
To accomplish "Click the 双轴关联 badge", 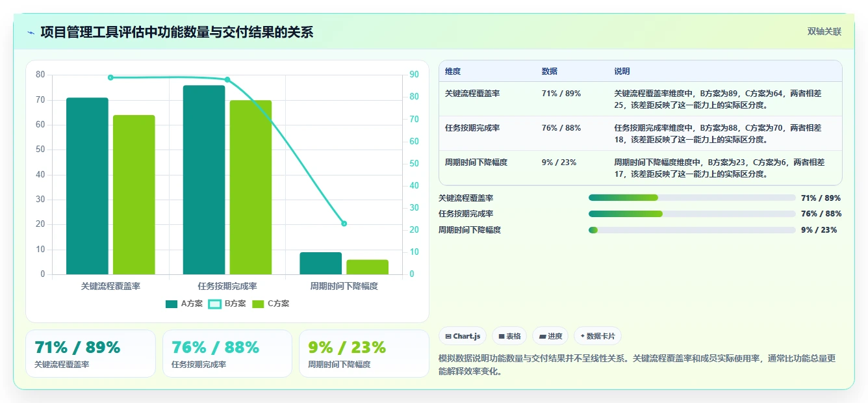I will [x=824, y=31].
